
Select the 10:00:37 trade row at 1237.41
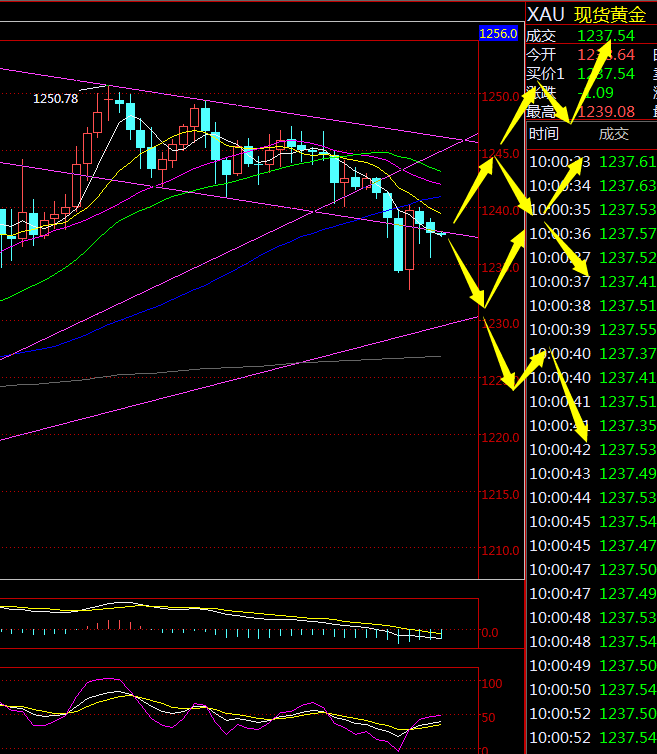592,282
